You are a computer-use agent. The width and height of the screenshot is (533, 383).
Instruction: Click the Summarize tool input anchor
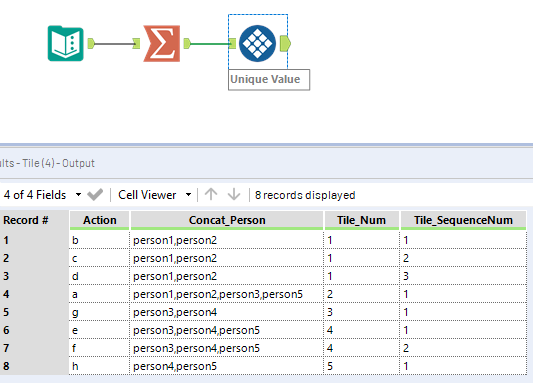tap(136, 43)
